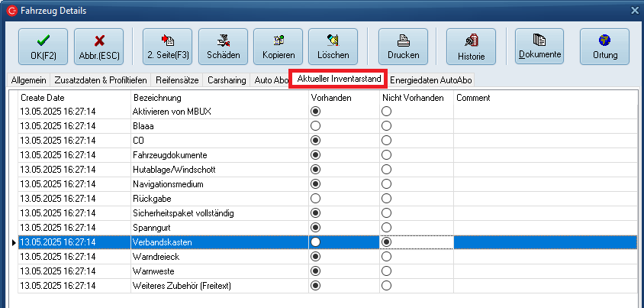644x308 pixels.
Task: Open the Dokumente toolbar button
Action: (x=539, y=46)
